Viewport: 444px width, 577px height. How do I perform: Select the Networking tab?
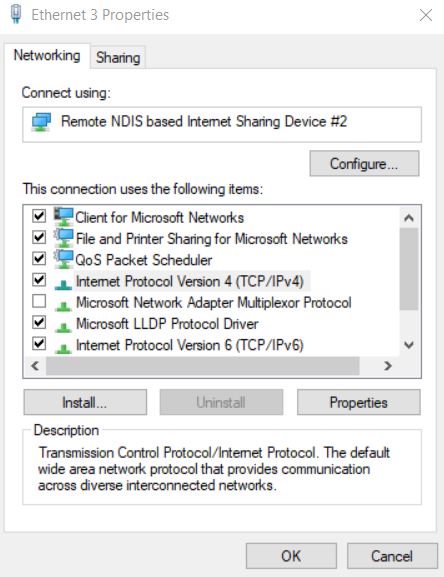[x=47, y=56]
